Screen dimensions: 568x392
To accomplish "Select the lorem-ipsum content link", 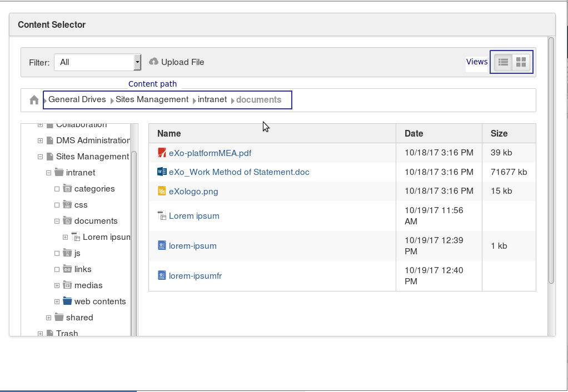I will 193,246.
